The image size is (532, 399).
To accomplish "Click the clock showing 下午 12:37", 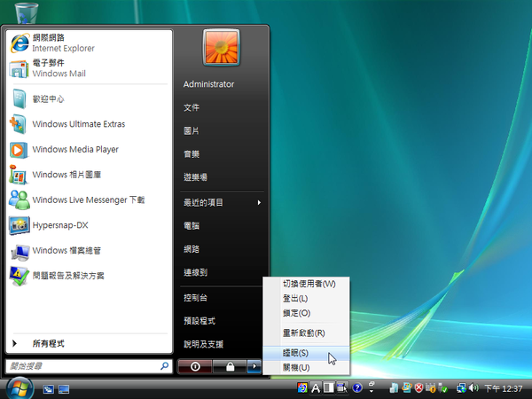I will coord(503,388).
